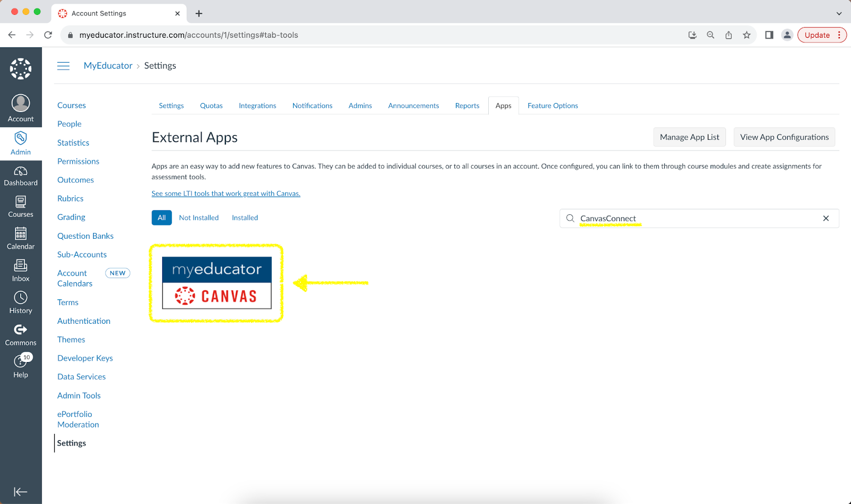Open the Themes link
851x504 pixels.
coord(71,339)
